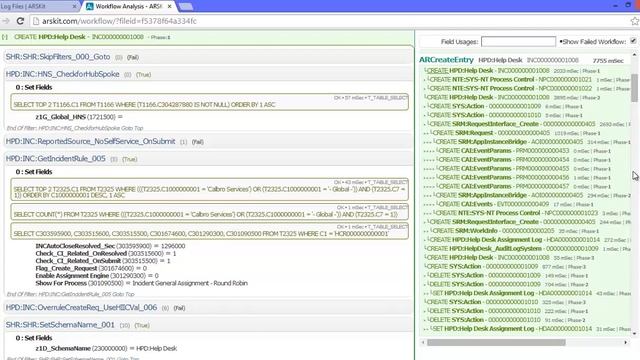Bookmark this page with the star icon

pyautogui.click(x=635, y=21)
